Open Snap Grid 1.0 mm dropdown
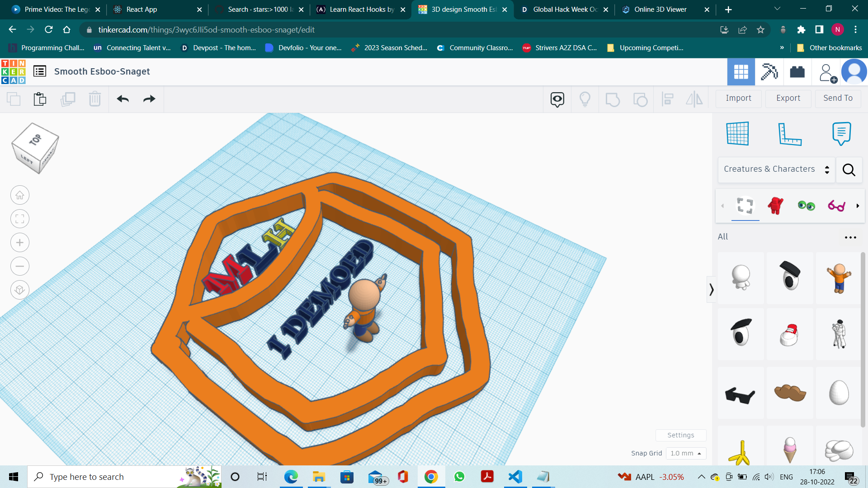The width and height of the screenshot is (868, 488). coord(686,453)
